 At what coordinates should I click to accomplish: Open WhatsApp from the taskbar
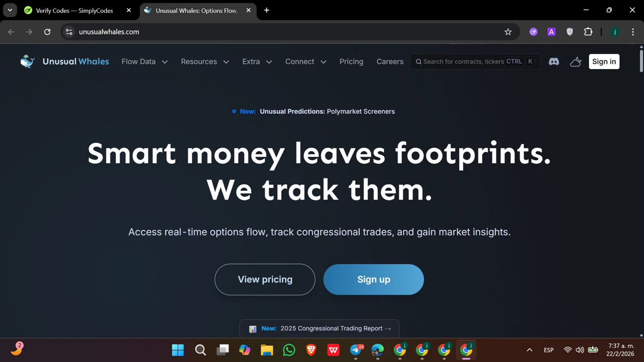pos(289,350)
